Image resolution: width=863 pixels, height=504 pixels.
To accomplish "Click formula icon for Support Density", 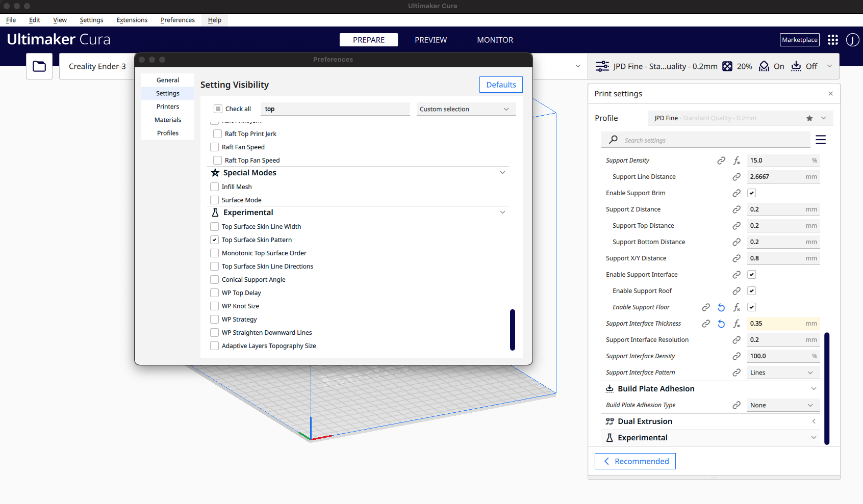I will coord(737,161).
